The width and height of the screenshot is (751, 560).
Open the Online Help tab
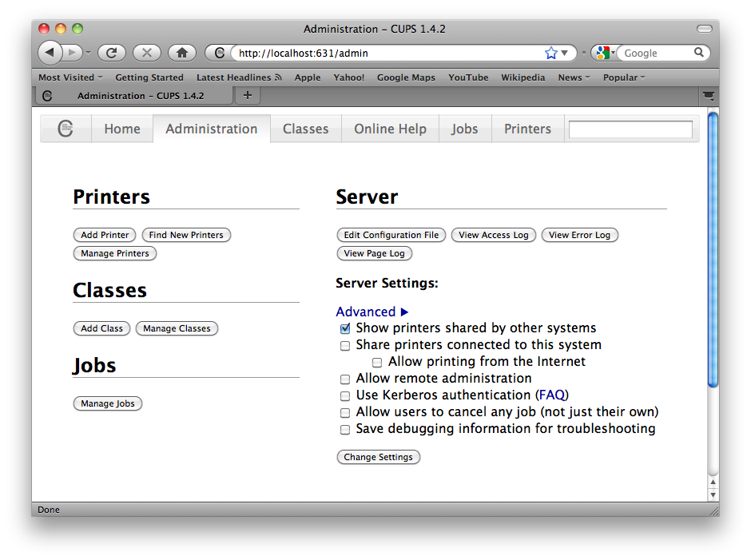click(390, 129)
